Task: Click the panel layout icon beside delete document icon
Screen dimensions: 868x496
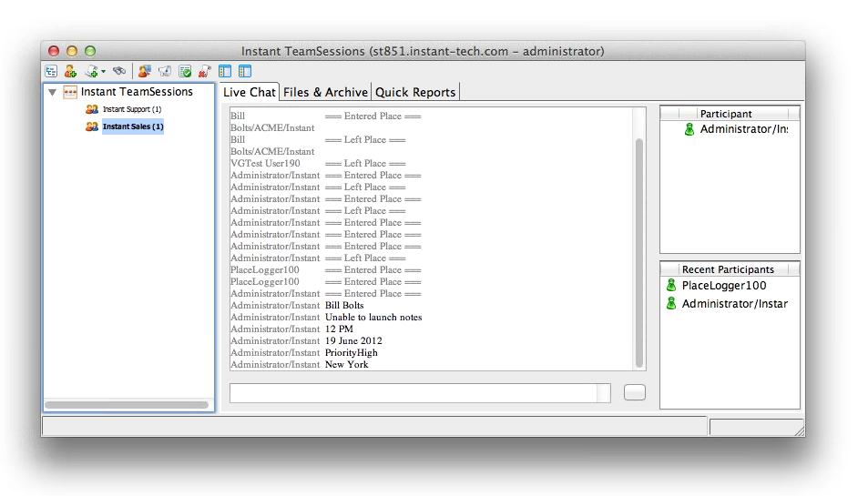Action: (225, 71)
